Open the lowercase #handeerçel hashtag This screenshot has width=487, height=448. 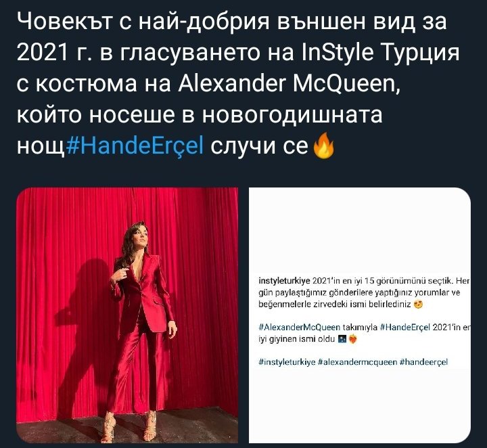(423, 362)
